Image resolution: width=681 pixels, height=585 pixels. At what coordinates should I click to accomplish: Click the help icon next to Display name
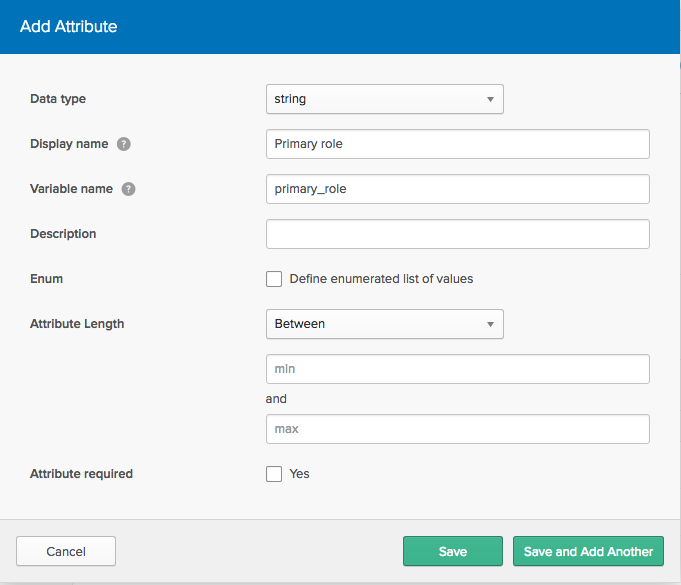(x=124, y=144)
